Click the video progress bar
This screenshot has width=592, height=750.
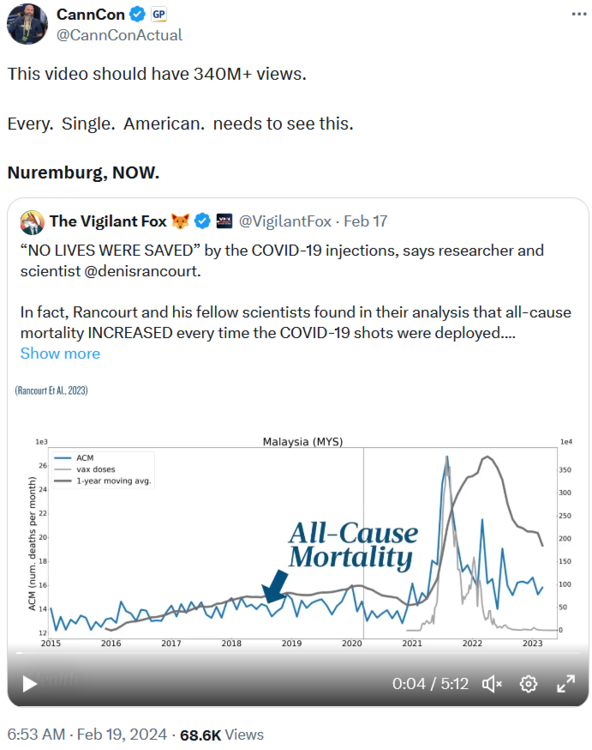[298, 652]
